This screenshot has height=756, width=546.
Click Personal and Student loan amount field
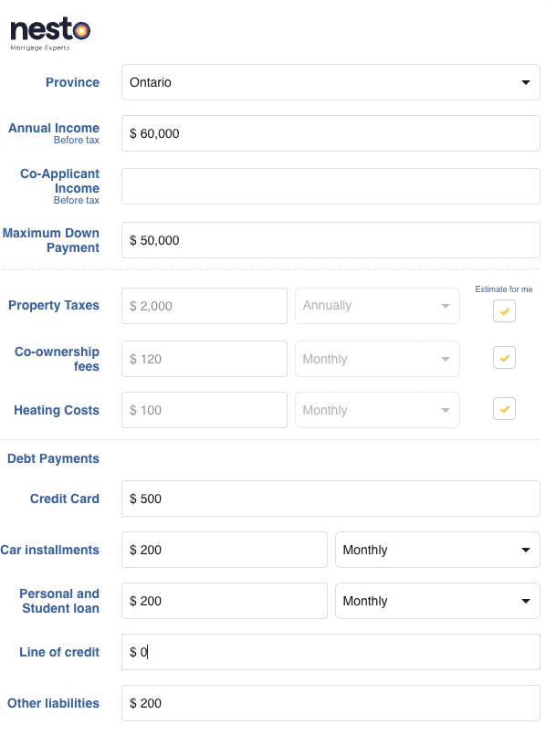point(225,601)
